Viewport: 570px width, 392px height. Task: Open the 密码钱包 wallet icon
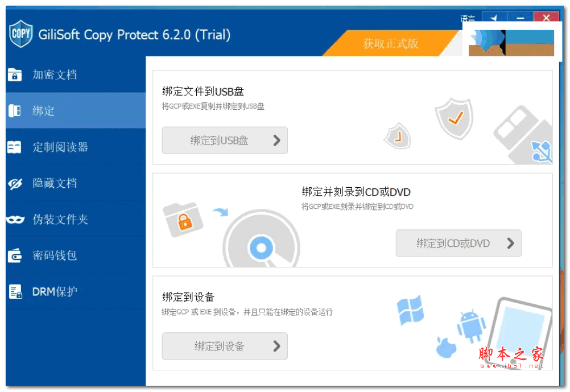coord(15,255)
